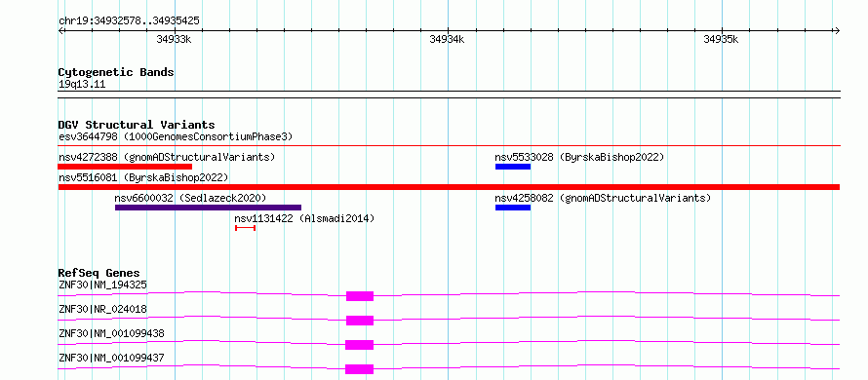The height and width of the screenshot is (380, 868).
Task: Open the nsv5533028 ByrskaBishop2022 label
Action: click(x=579, y=157)
